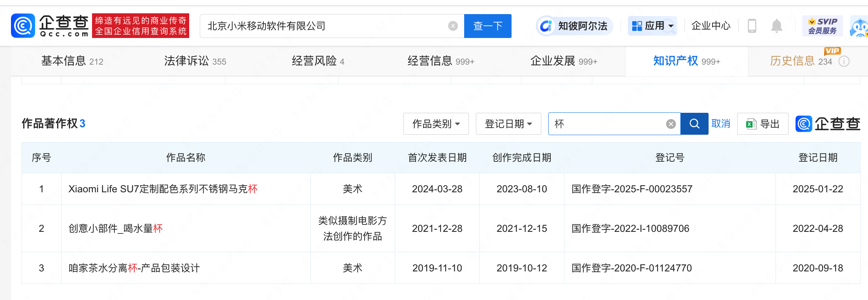The image size is (868, 300).
Task: Select registration number 国作登字-2022-I-10089706
Action: [x=630, y=228]
